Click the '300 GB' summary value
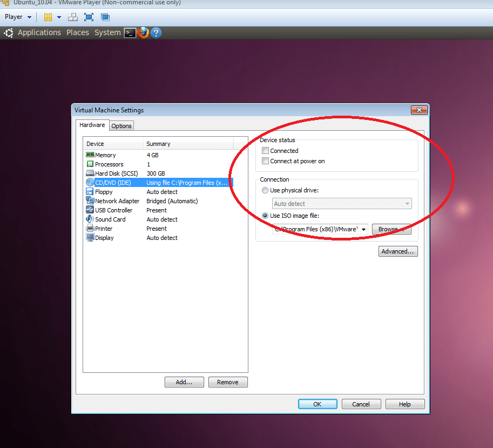Image resolution: width=493 pixels, height=448 pixels. [x=156, y=173]
